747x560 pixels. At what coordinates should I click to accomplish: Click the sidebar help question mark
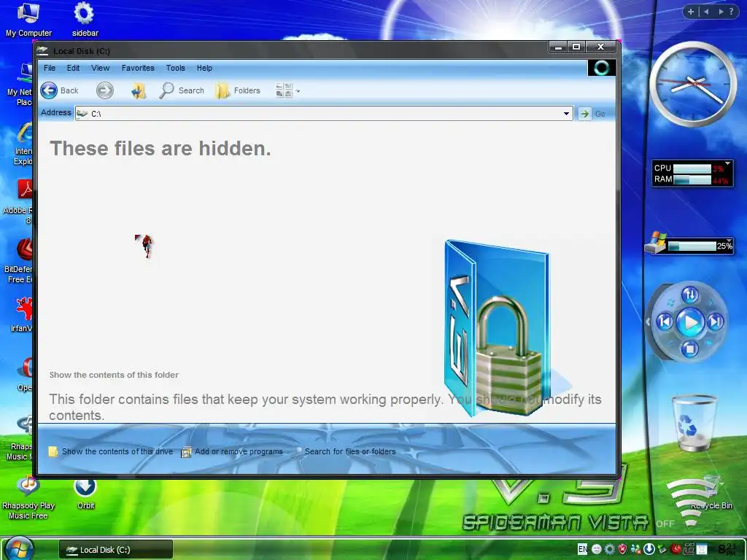(731, 12)
